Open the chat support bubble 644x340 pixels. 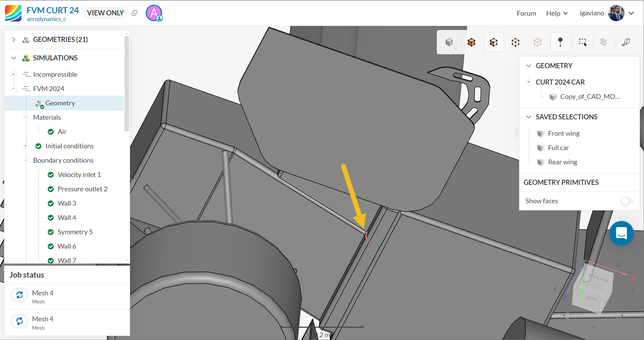pyautogui.click(x=621, y=233)
